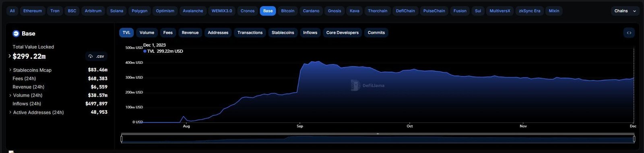Click the embed code icon button
Viewport: 644px width, 153px height.
[629, 33]
